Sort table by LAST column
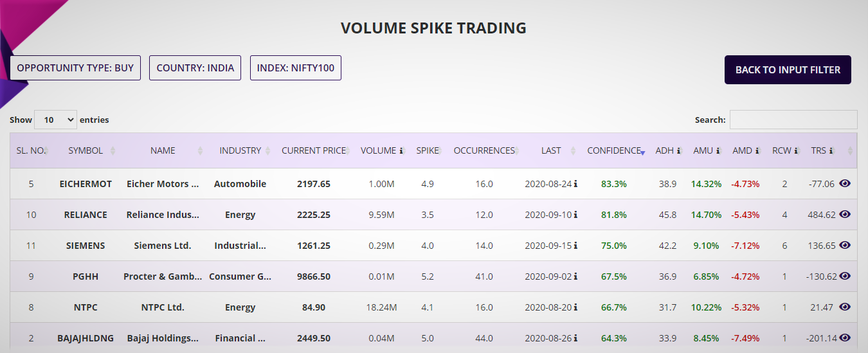 click(x=551, y=150)
